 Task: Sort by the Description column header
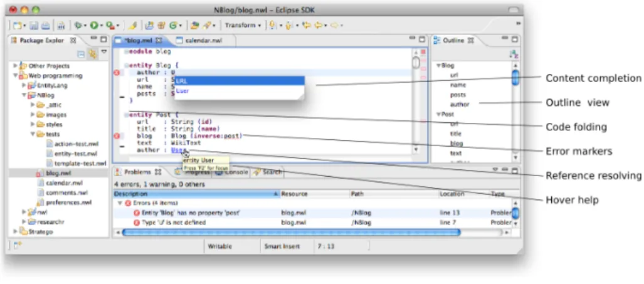[196, 194]
